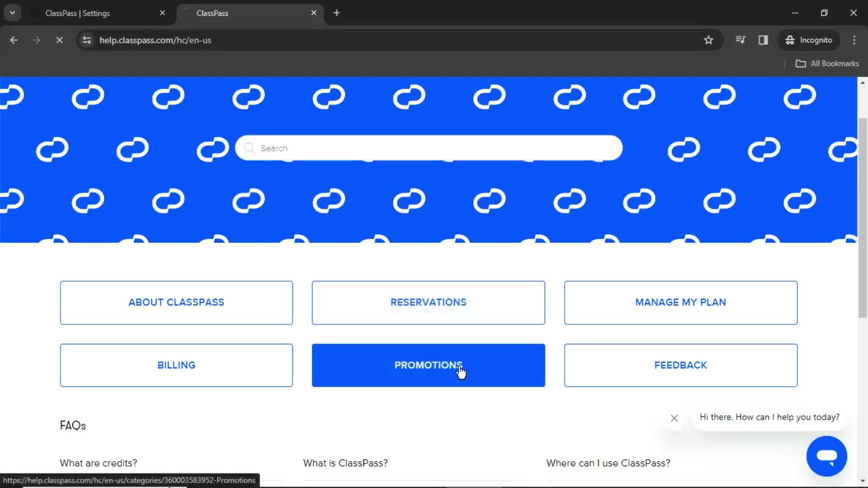Click the page vertical scrollbar thumb
The height and width of the screenshot is (488, 868).
863,218
